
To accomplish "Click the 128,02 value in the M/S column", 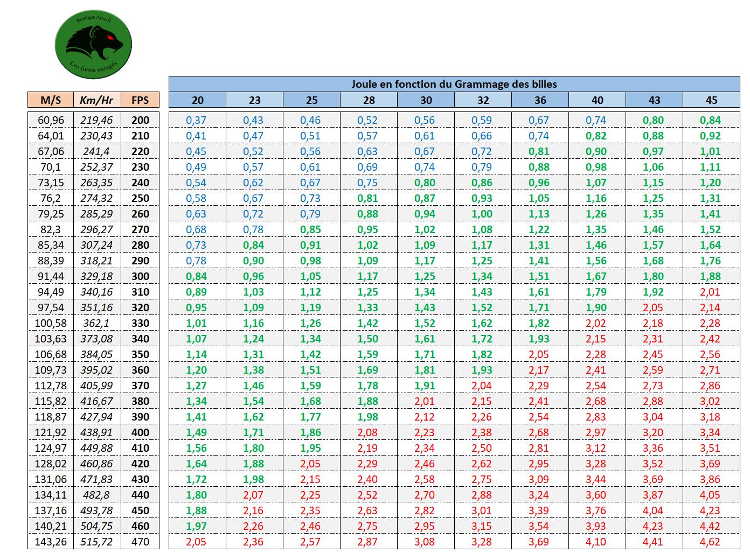I will click(51, 464).
